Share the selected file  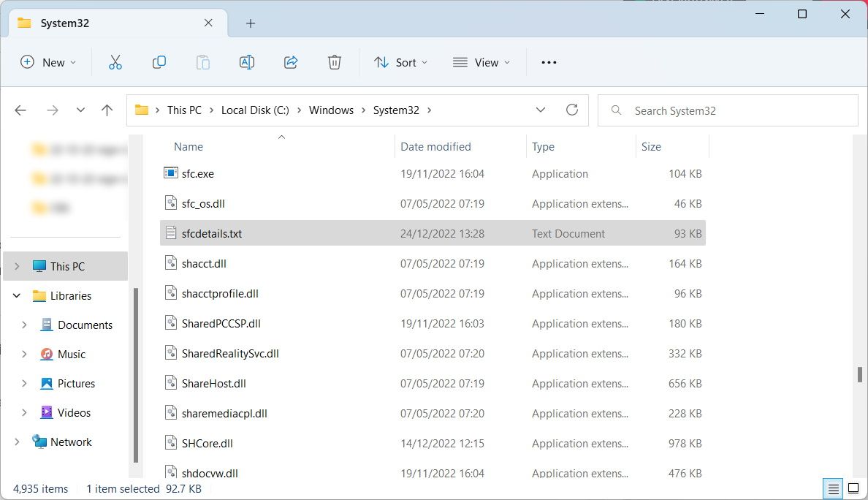[290, 62]
